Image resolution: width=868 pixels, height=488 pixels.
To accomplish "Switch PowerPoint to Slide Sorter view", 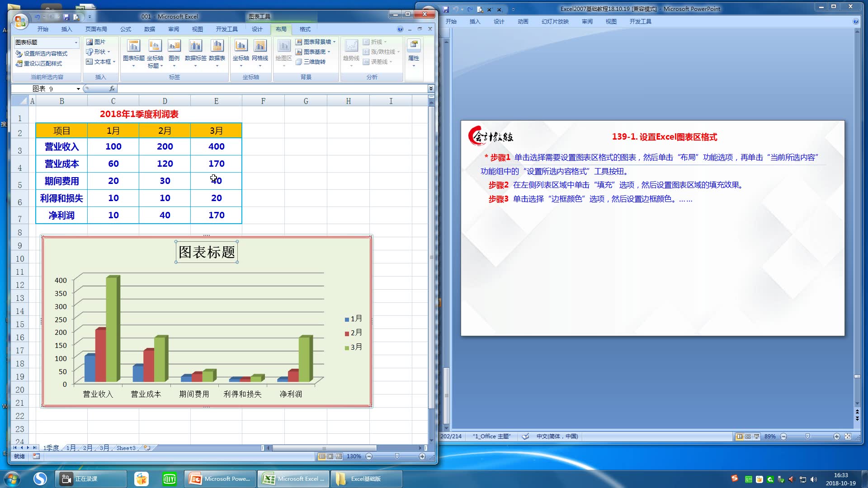I will pos(748,436).
